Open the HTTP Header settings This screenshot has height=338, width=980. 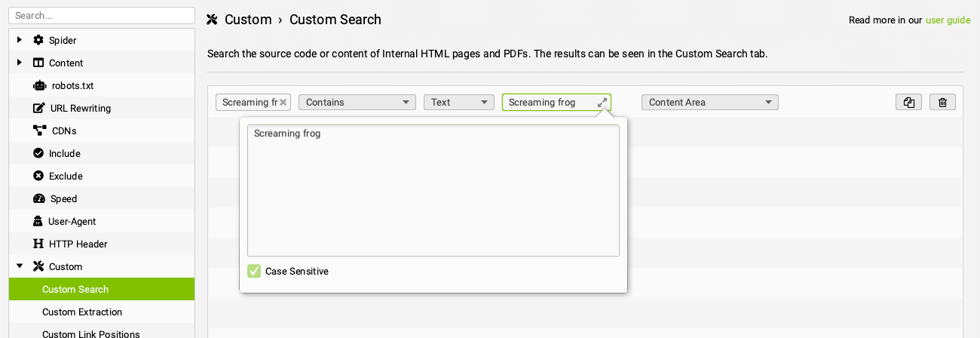point(78,244)
